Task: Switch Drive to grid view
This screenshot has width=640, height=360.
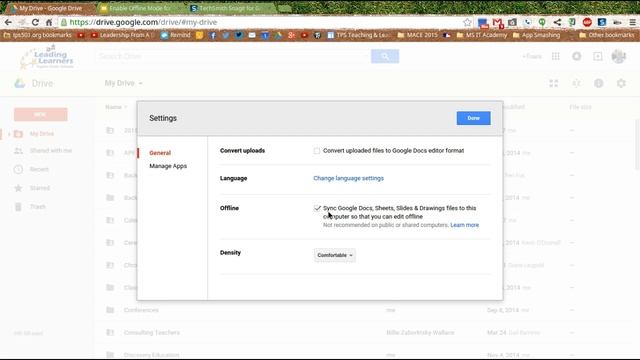Action: [x=553, y=84]
